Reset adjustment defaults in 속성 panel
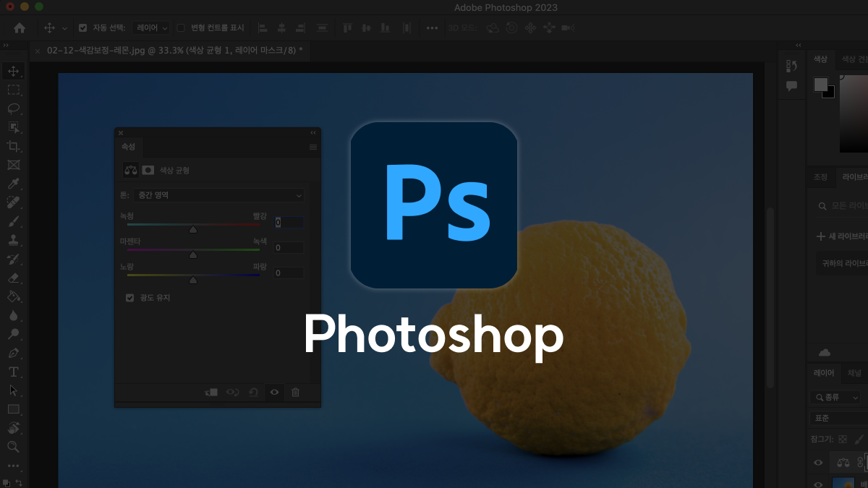This screenshot has height=488, width=868. 253,392
